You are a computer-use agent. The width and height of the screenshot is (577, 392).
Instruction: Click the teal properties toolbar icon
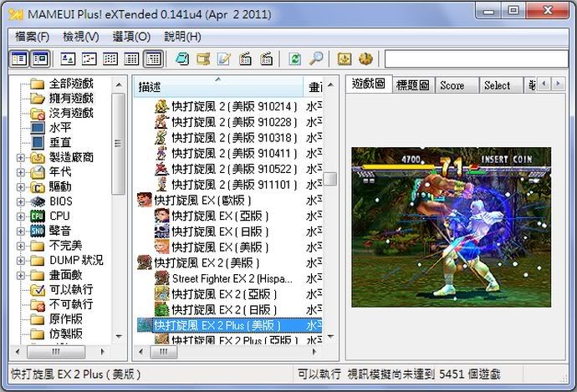(182, 59)
